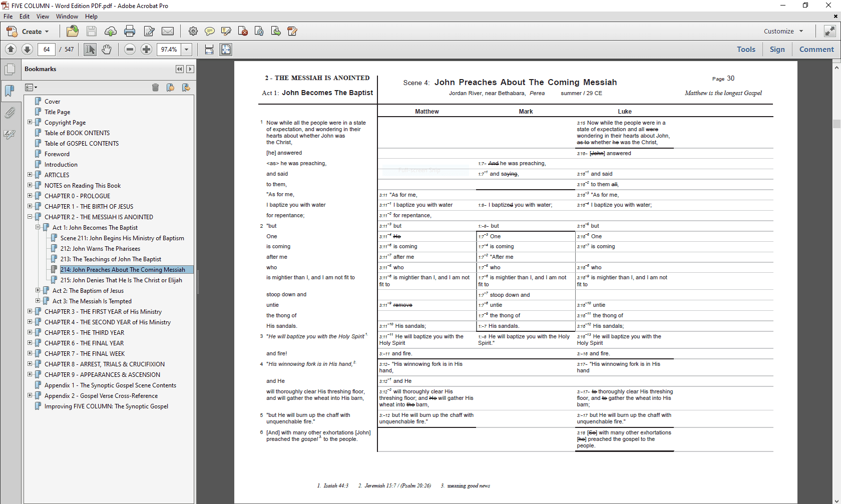
Task: Expand the Copyright Page bookmark
Action: click(x=30, y=122)
